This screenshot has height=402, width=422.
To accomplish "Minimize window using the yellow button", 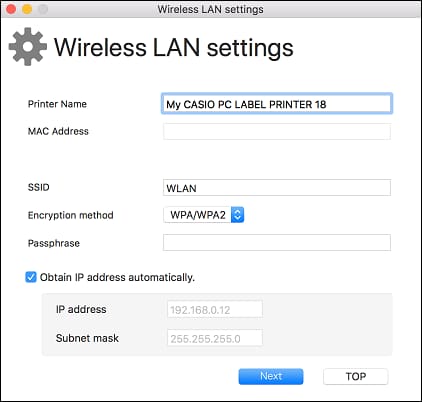I will 27,9.
